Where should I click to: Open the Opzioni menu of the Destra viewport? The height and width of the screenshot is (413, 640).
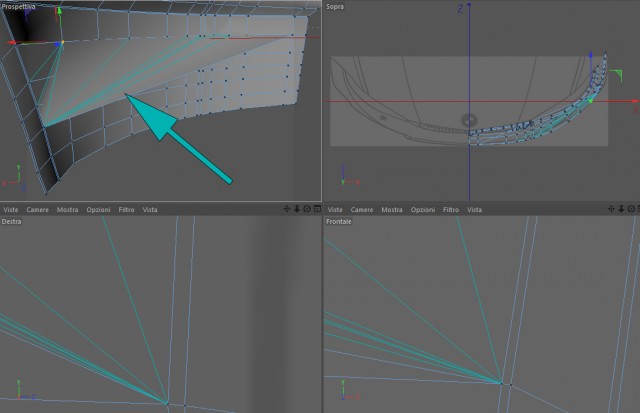(x=98, y=209)
